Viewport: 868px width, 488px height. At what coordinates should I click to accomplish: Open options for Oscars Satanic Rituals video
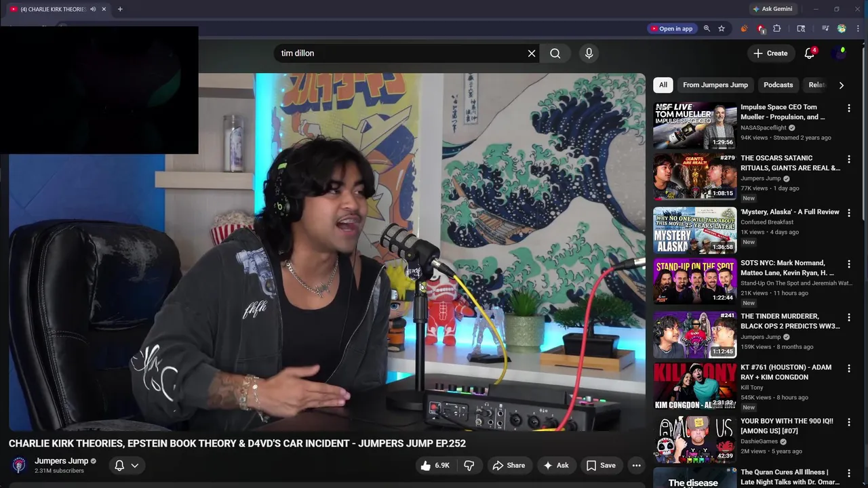click(849, 159)
